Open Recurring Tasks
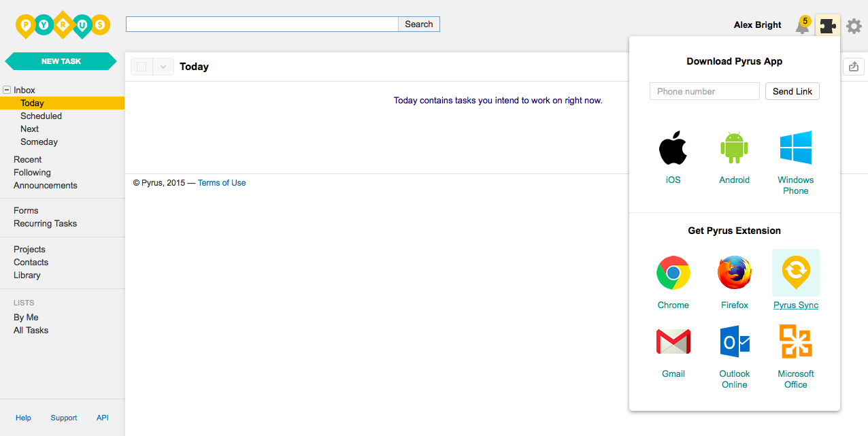 click(x=45, y=224)
